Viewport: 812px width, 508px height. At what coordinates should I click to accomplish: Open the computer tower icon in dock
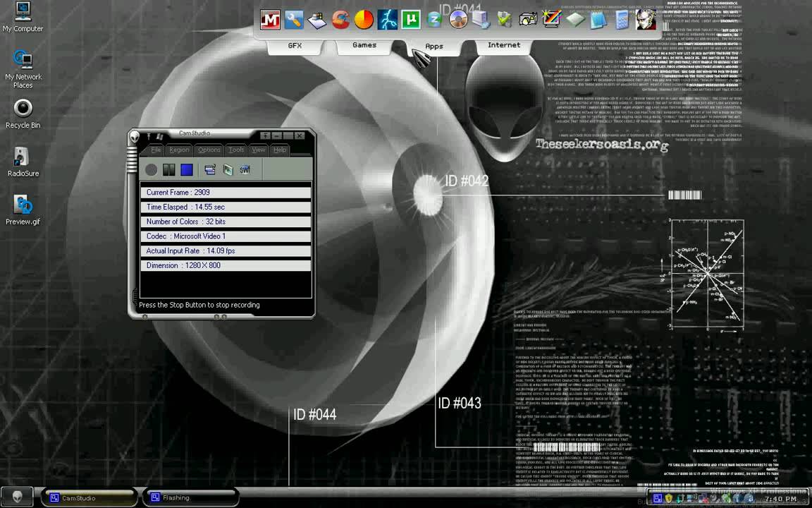click(481, 20)
